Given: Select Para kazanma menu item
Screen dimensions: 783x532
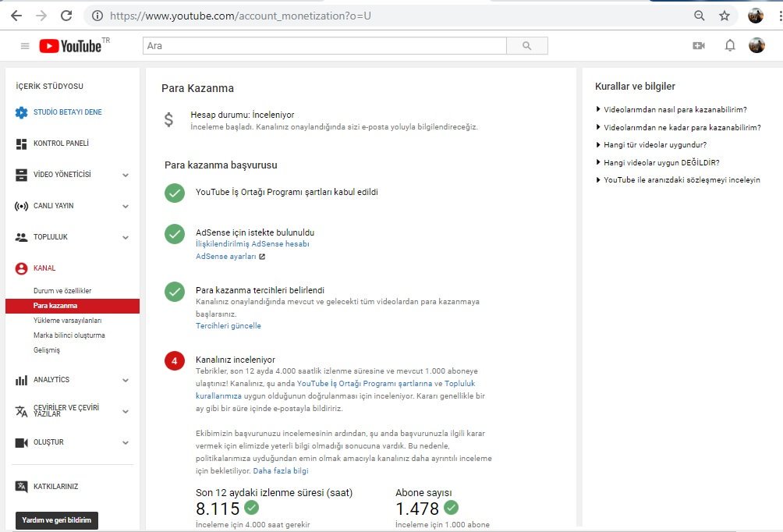Looking at the screenshot, I should (73, 306).
